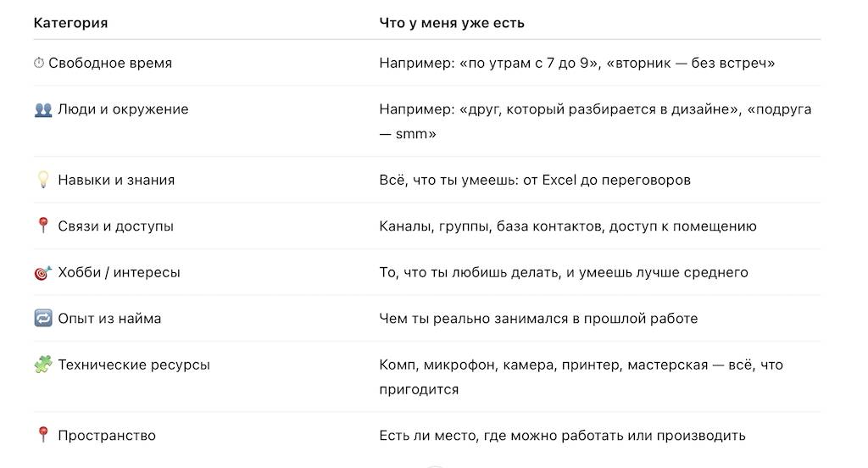The width and height of the screenshot is (868, 468).
Task: Click the Технические ресурсы category cell
Action: [x=134, y=365]
